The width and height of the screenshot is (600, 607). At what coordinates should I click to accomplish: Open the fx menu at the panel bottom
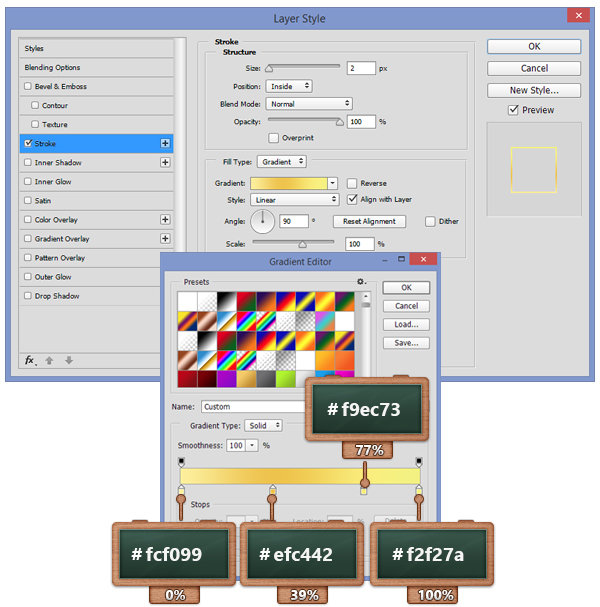coord(30,360)
